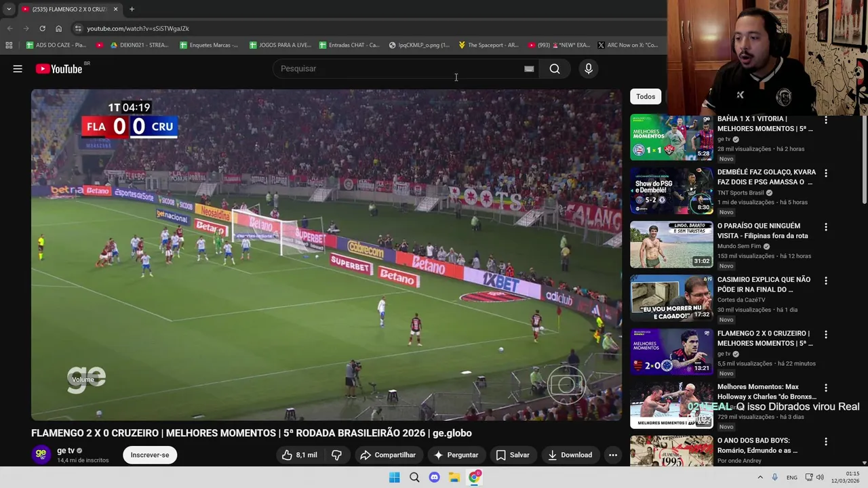Open options for Bahia 1 x 1 Vitoria video
Image resolution: width=868 pixels, height=488 pixels.
coord(826,120)
